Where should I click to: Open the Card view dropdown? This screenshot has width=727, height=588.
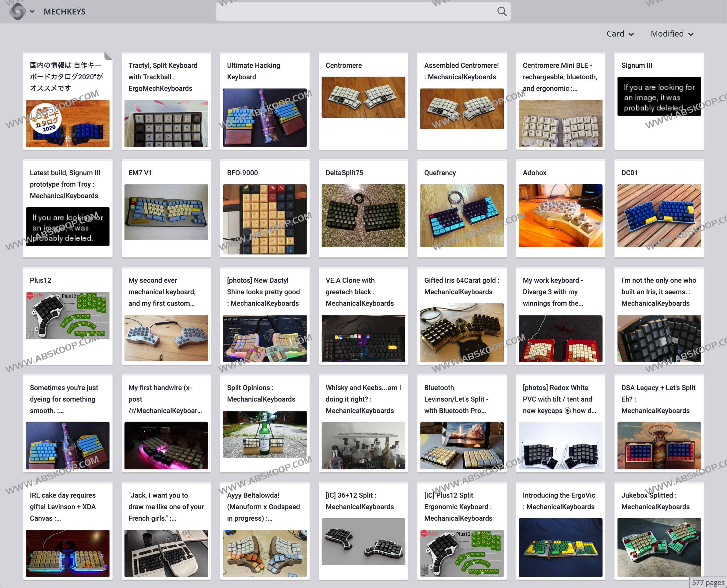pos(620,34)
